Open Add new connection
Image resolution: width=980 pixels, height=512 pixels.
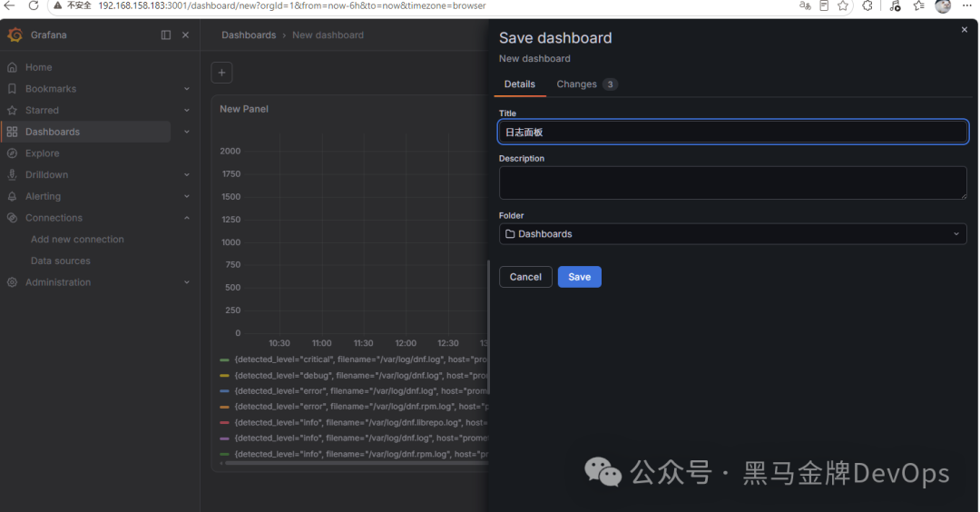(77, 240)
